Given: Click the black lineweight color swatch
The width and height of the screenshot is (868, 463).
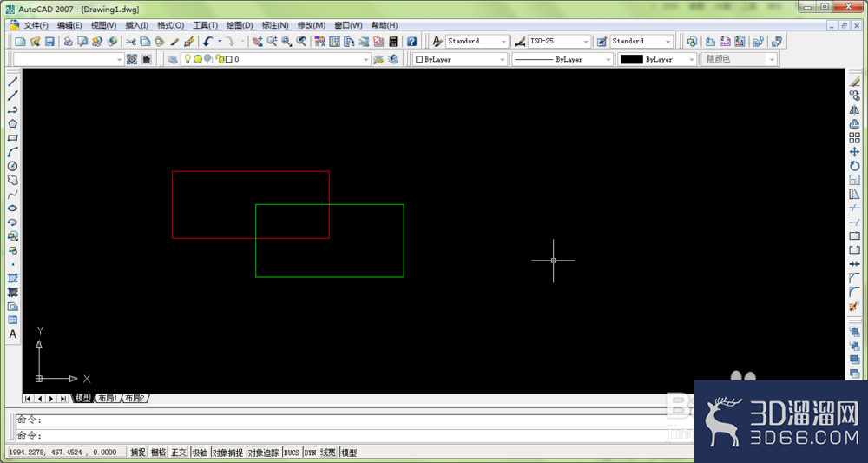Looking at the screenshot, I should tap(632, 59).
